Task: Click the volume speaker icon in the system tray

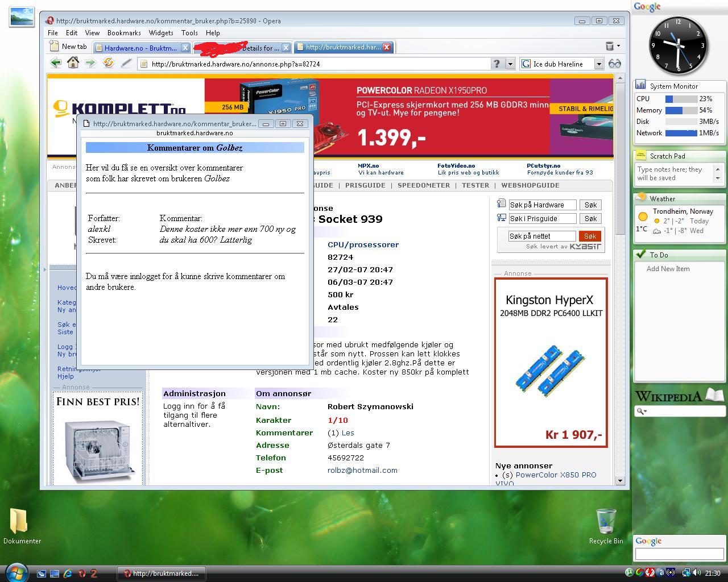Action: click(697, 573)
